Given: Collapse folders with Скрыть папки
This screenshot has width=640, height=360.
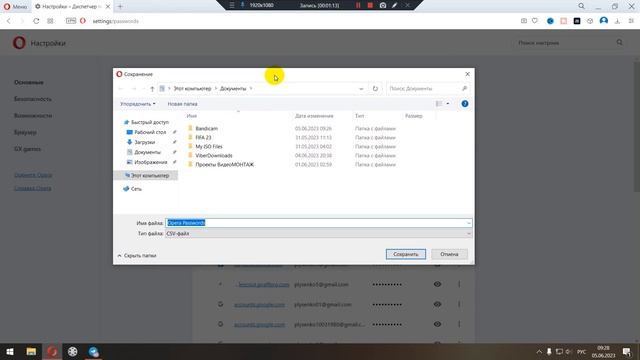Looking at the screenshot, I should point(137,256).
